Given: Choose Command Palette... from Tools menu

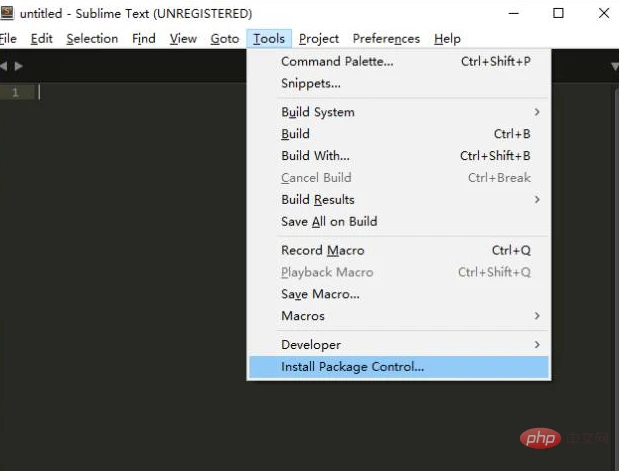Looking at the screenshot, I should (x=399, y=62).
